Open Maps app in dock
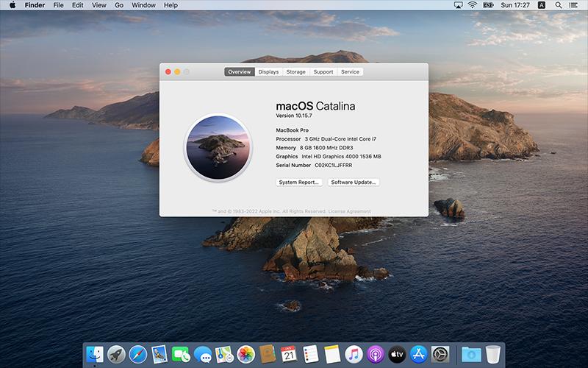 [x=224, y=354]
